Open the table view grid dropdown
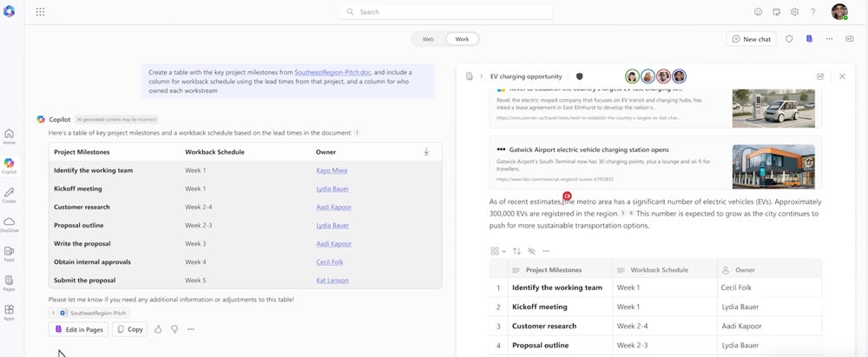Viewport: 868px width, 357px height. point(498,251)
